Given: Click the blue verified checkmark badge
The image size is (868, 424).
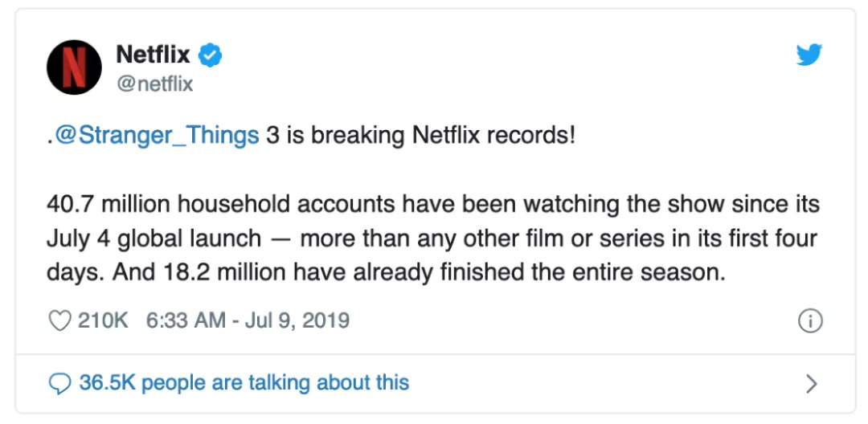Looking at the screenshot, I should (x=211, y=55).
